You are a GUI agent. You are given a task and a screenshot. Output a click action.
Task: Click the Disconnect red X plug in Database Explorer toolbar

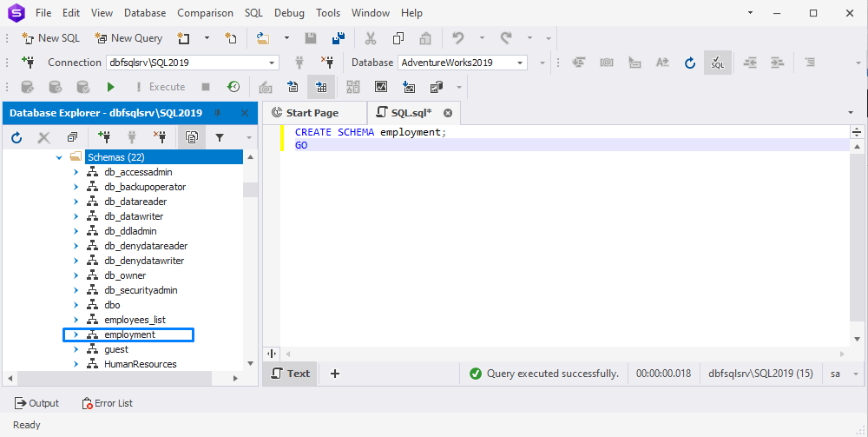point(160,137)
